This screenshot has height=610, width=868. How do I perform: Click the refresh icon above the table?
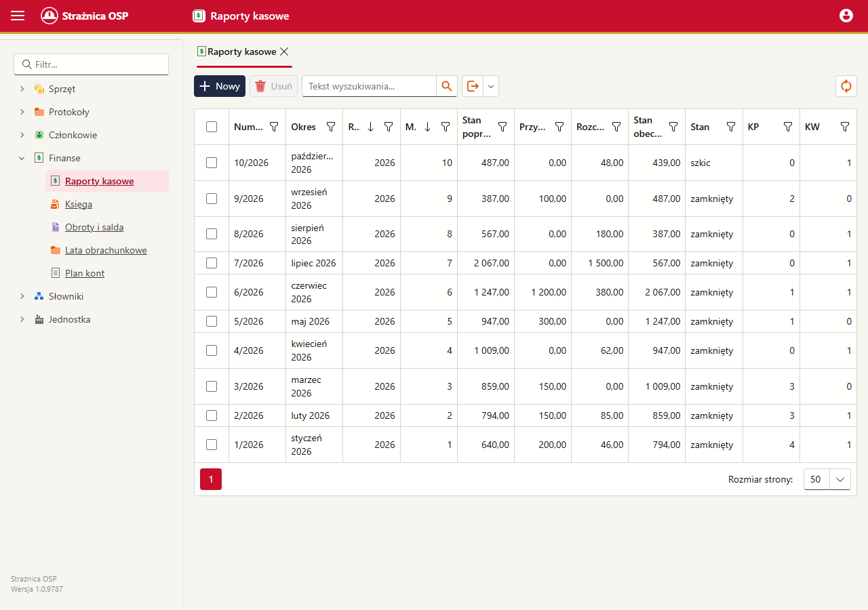pos(846,86)
